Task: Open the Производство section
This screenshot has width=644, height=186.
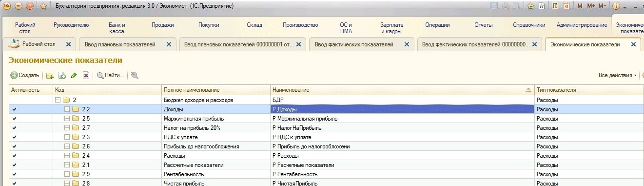Action: 300,25
